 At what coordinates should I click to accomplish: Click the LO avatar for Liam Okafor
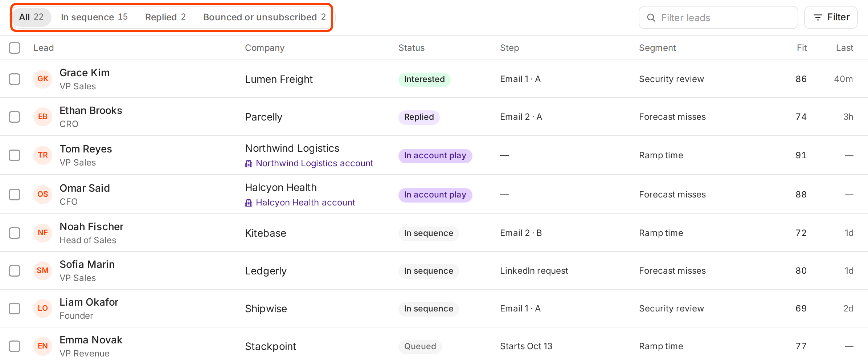point(43,309)
